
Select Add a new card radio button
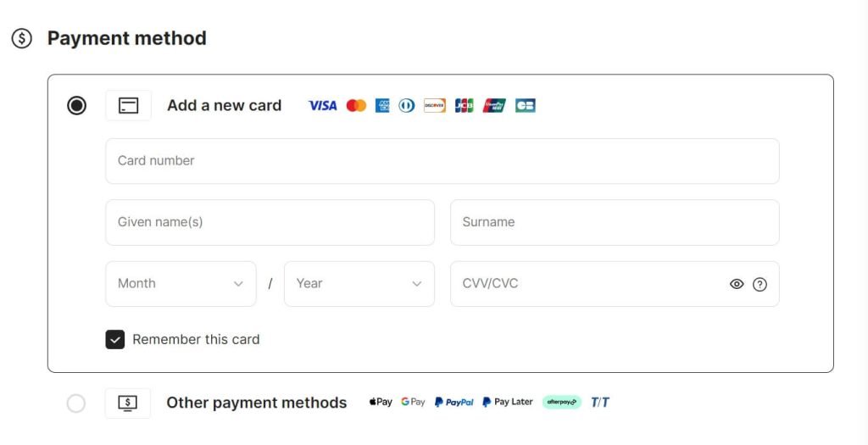coord(76,106)
